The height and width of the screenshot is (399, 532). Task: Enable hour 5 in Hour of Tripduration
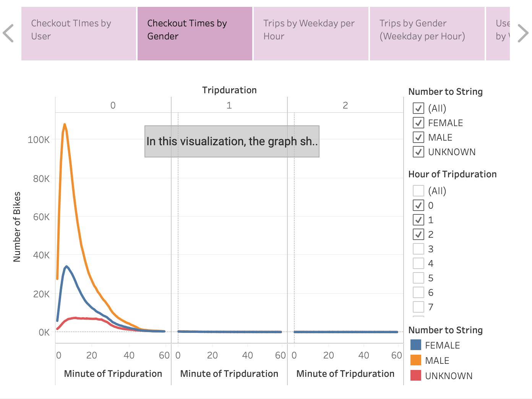click(x=418, y=277)
